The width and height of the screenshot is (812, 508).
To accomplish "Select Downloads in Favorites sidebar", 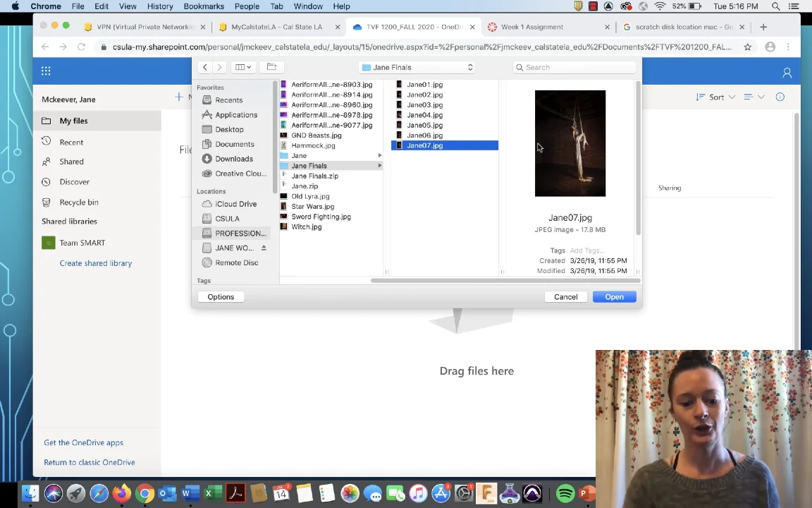I will click(234, 159).
